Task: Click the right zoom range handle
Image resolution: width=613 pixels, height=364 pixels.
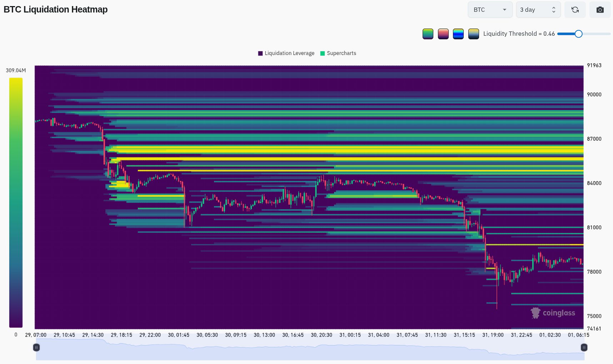Action: pos(584,347)
